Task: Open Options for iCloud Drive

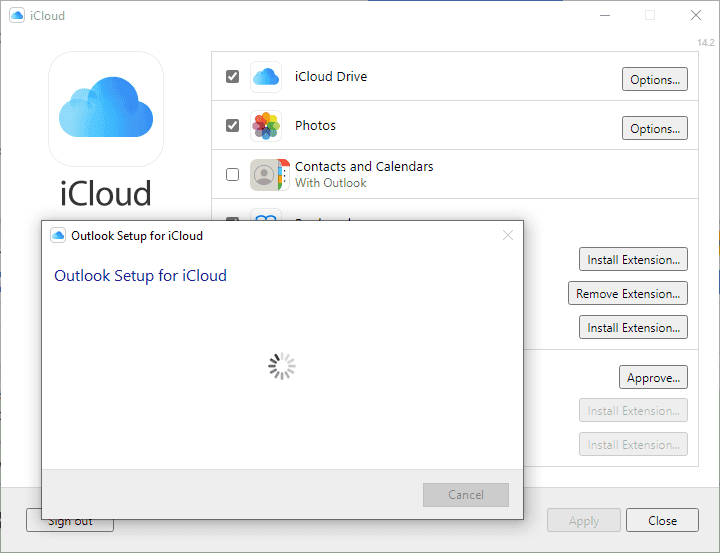Action: click(655, 80)
